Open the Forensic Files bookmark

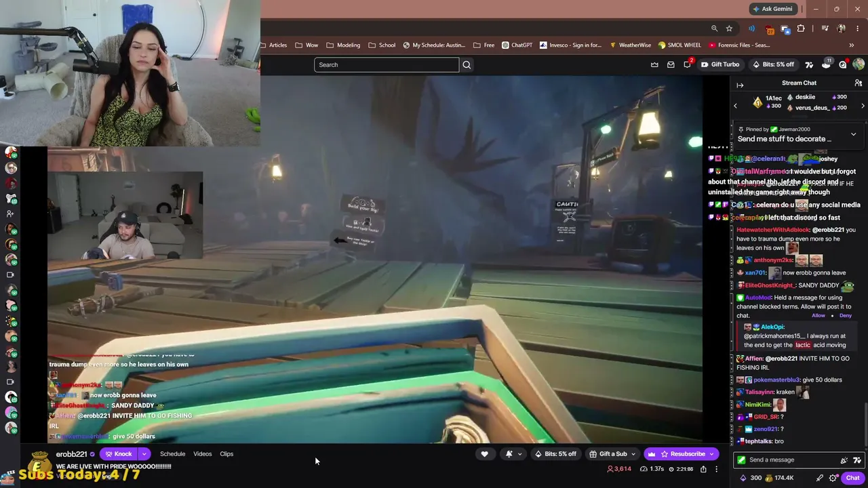click(738, 45)
